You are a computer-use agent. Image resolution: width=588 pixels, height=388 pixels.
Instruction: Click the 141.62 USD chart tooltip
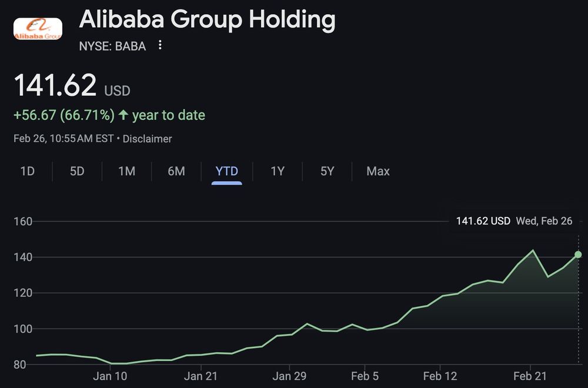(x=514, y=222)
